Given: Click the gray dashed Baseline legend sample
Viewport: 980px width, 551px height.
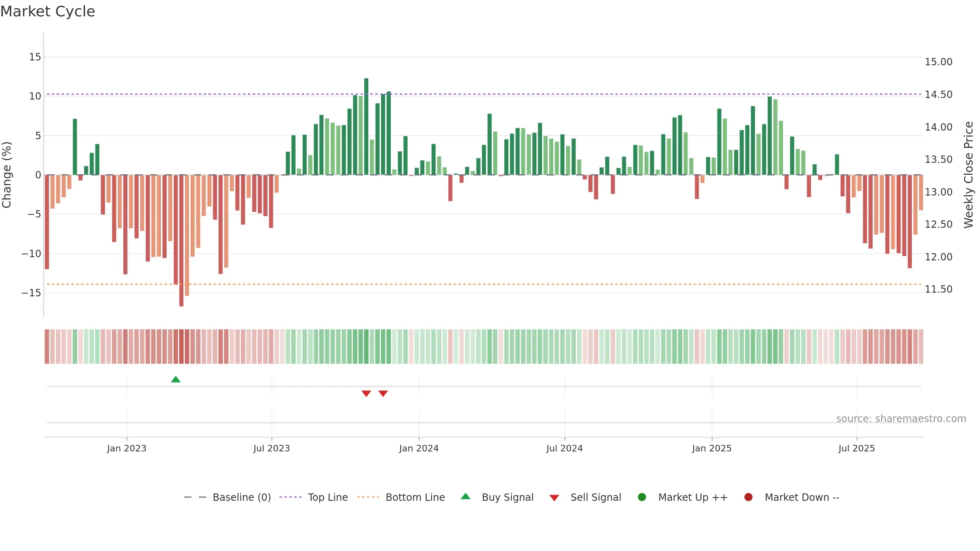Looking at the screenshot, I should pos(195,497).
